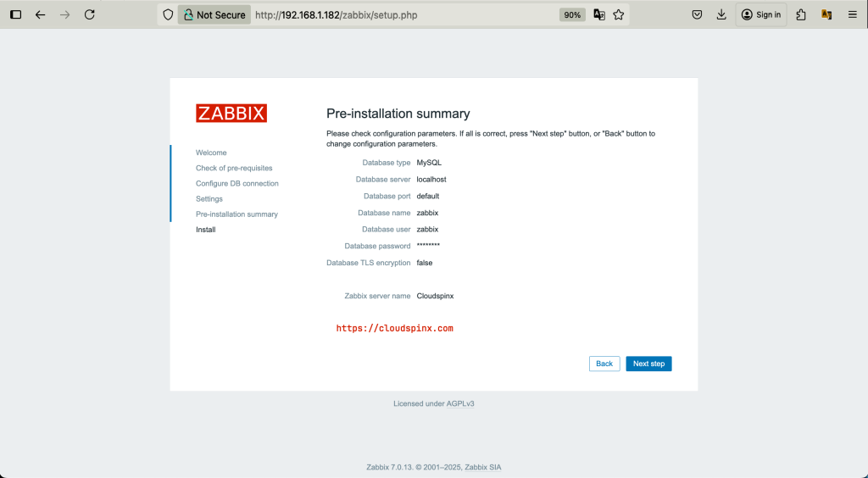Click the Back button in wizard
The image size is (868, 478).
pyautogui.click(x=604, y=364)
